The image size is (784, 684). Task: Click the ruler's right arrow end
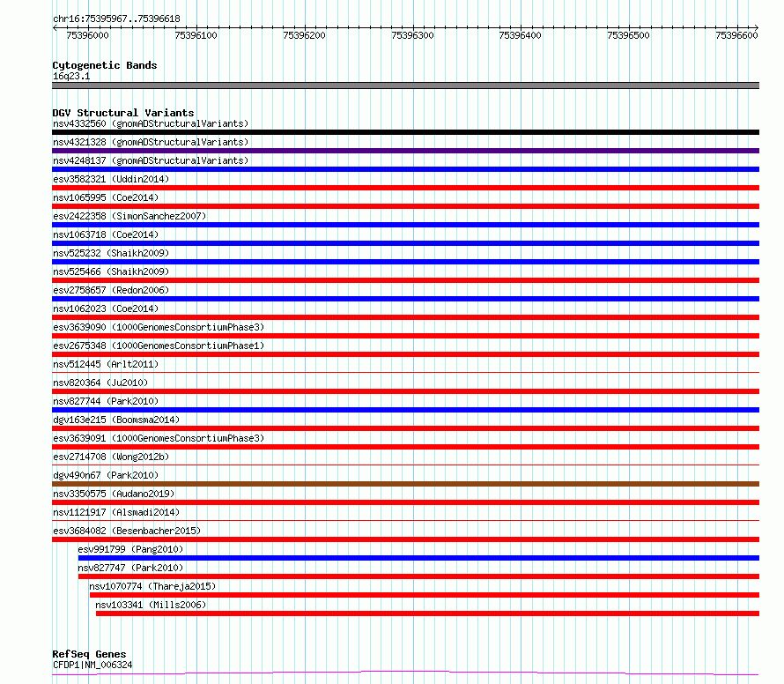click(x=757, y=28)
